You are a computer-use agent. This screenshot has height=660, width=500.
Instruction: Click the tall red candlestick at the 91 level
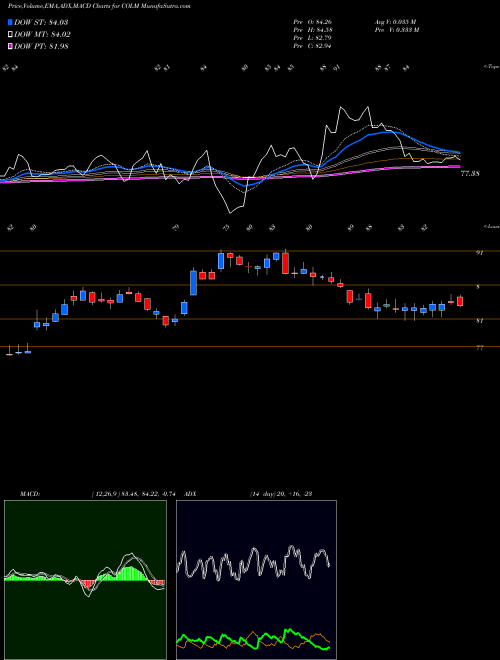(285, 263)
